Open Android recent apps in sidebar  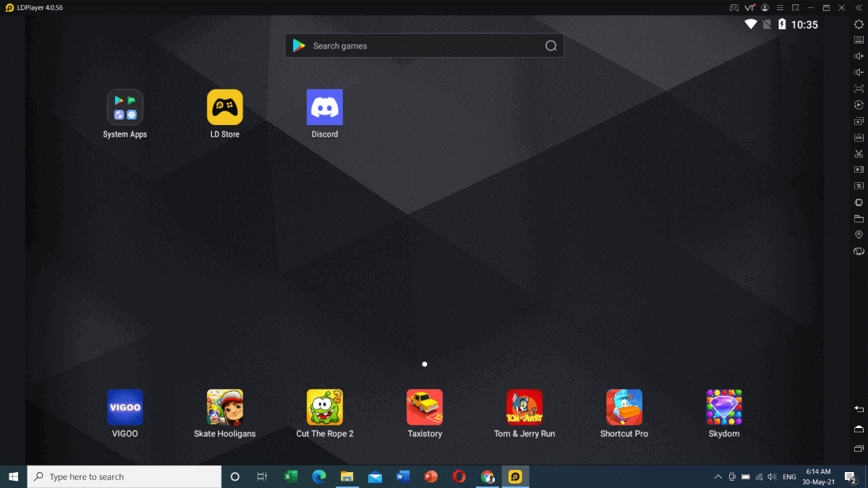pos(859,449)
